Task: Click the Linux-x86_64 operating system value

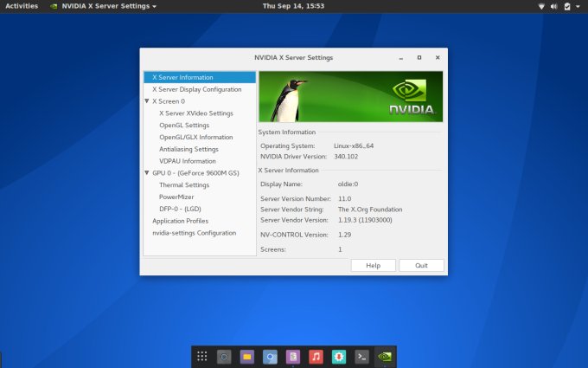Action: [354, 145]
